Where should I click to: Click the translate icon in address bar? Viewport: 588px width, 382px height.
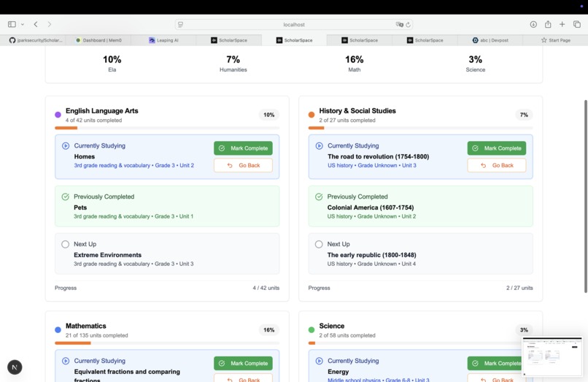[399, 24]
